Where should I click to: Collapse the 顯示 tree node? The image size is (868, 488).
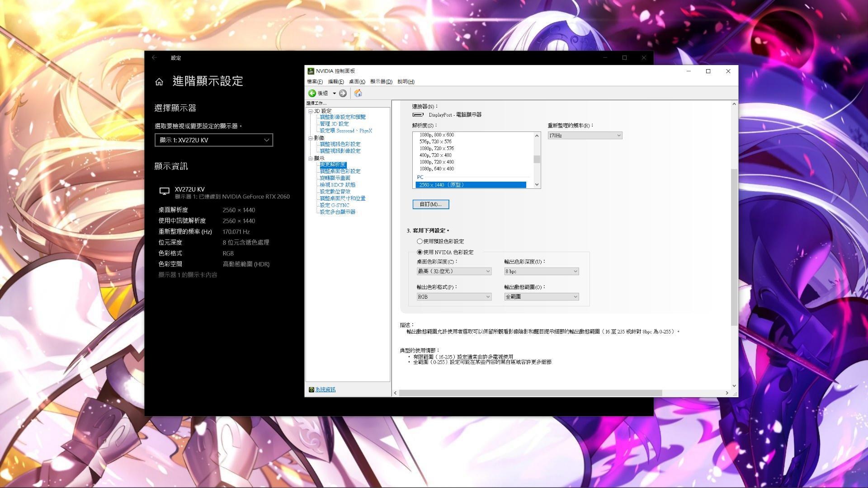[x=311, y=159]
